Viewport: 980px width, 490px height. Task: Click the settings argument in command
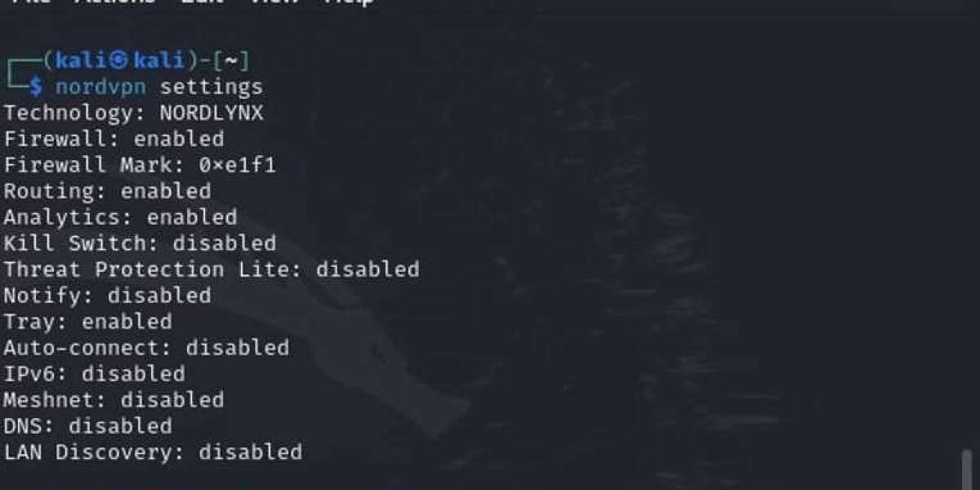tap(212, 87)
